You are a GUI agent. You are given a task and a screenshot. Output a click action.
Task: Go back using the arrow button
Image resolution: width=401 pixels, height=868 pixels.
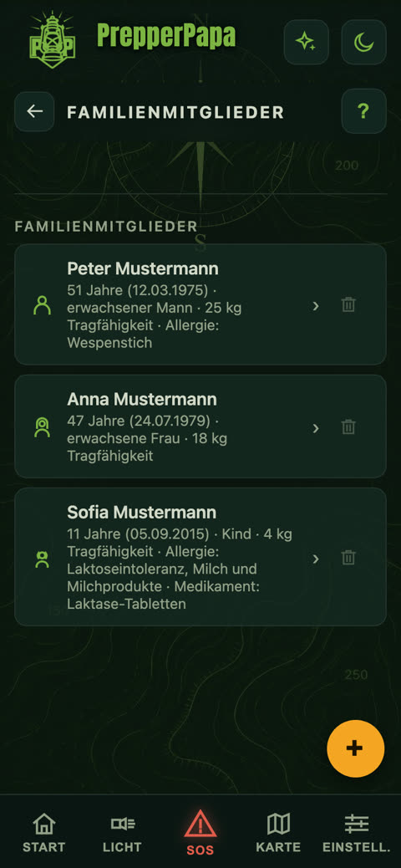(34, 111)
